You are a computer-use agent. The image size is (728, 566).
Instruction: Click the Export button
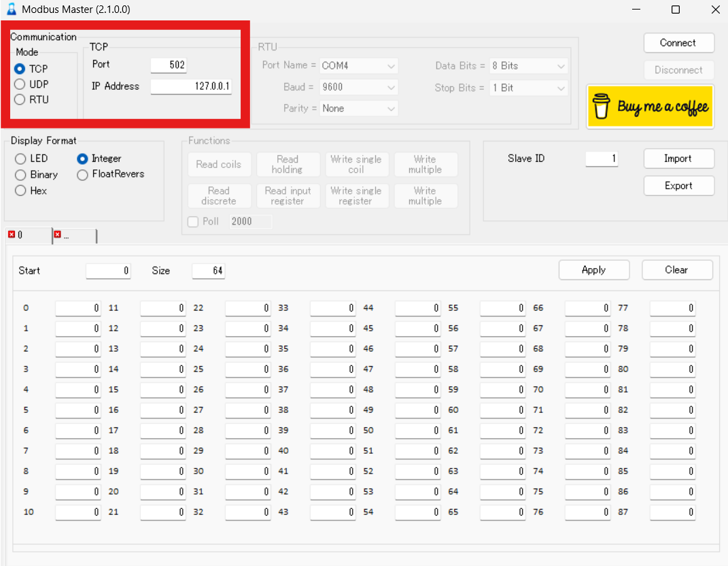pyautogui.click(x=678, y=186)
